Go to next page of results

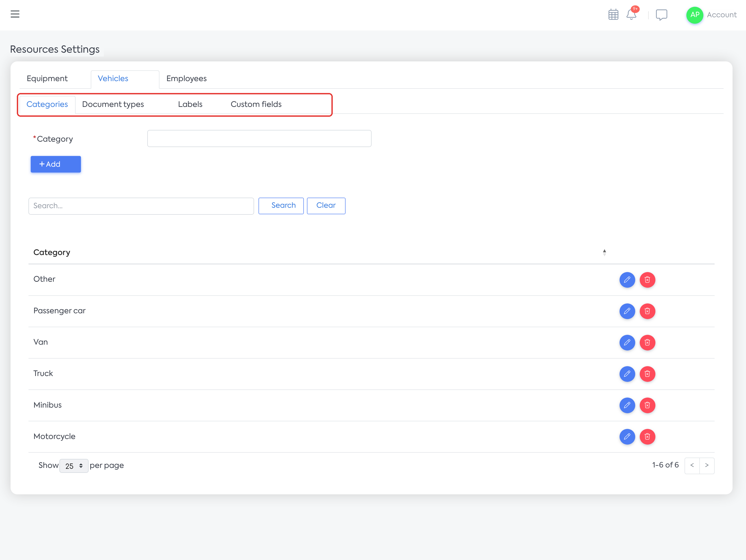point(707,466)
